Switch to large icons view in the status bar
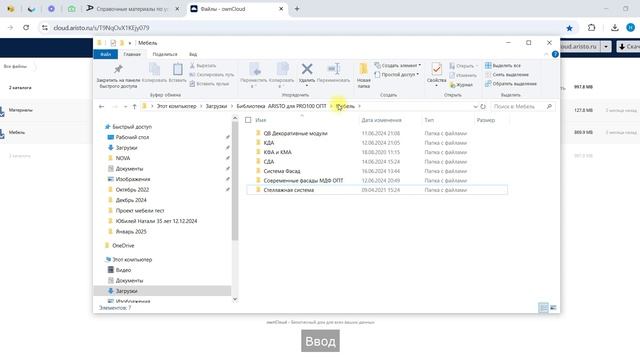Image resolution: width=640 pixels, height=360 pixels. (553, 308)
